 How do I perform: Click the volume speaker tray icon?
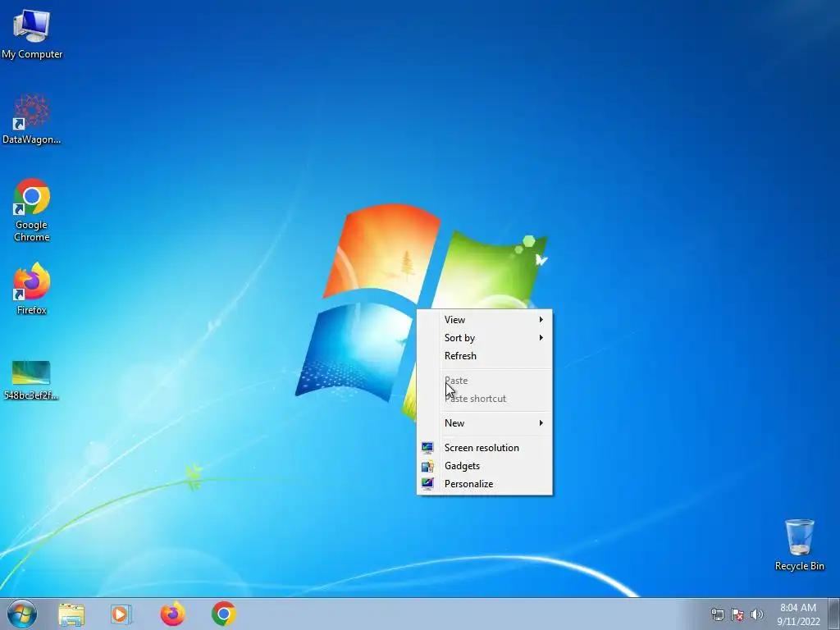757,614
